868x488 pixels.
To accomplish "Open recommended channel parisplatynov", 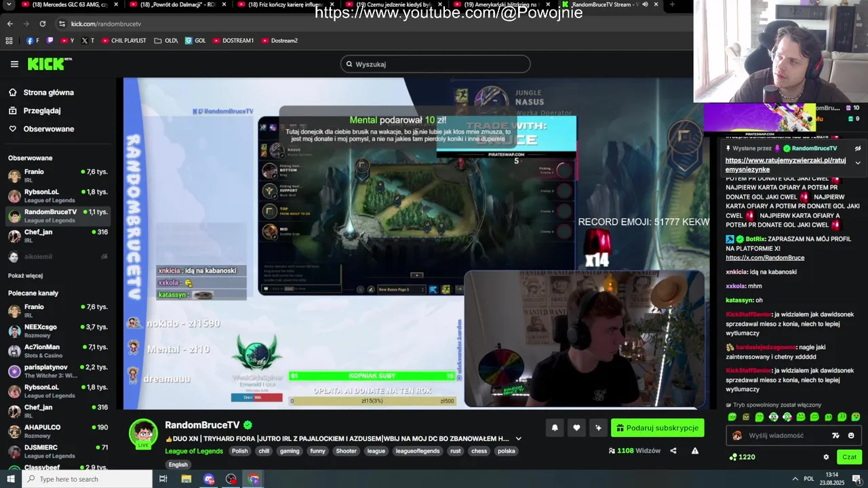I will [x=58, y=371].
